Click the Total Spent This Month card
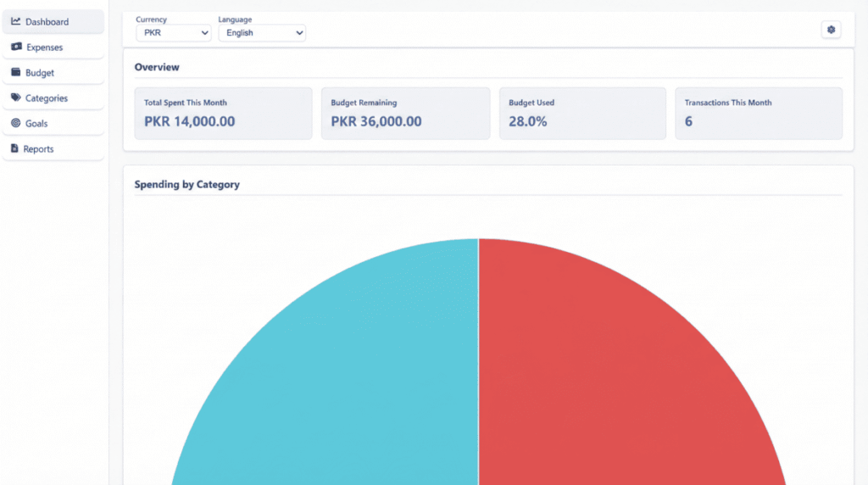Image resolution: width=868 pixels, height=485 pixels. coord(223,113)
